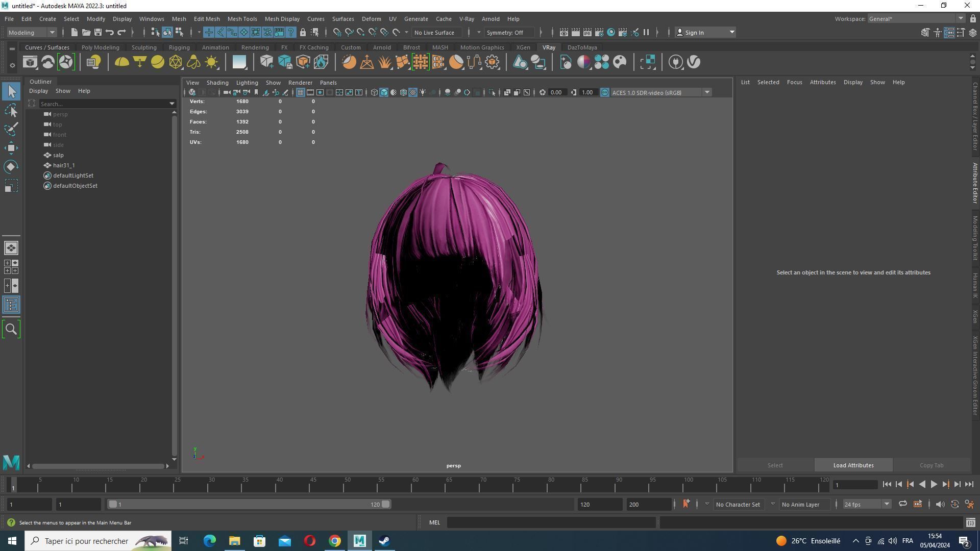Image resolution: width=980 pixels, height=551 pixels.
Task: Select hair31_1 in the Outliner
Action: [64, 165]
